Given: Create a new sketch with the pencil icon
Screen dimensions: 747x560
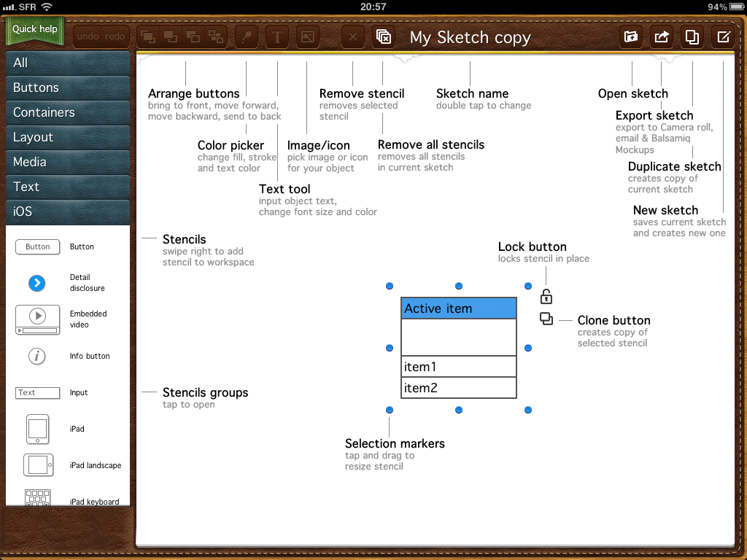Looking at the screenshot, I should [722, 37].
